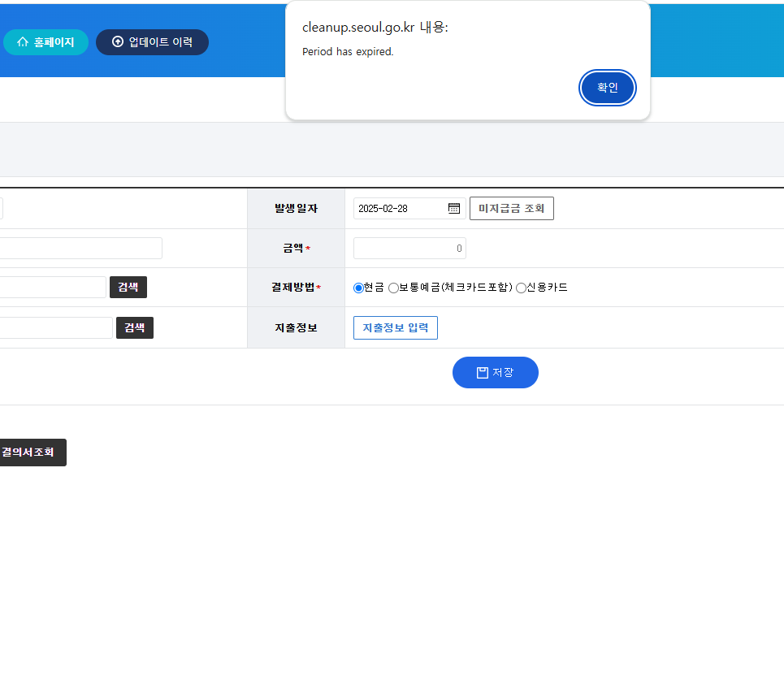Open 업데이트 이력 with the arrow icon
Viewport: 784px width, 680px height.
[x=152, y=42]
